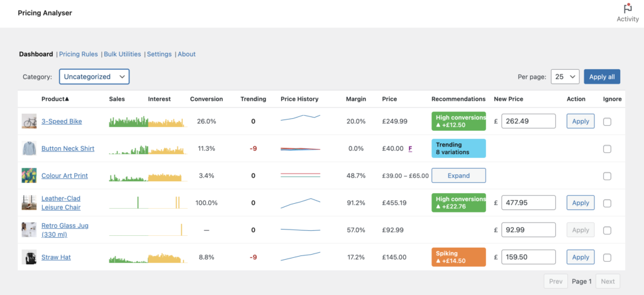Tick the Ignore checkbox for Straw Hat
The width and height of the screenshot is (644, 295).
607,257
